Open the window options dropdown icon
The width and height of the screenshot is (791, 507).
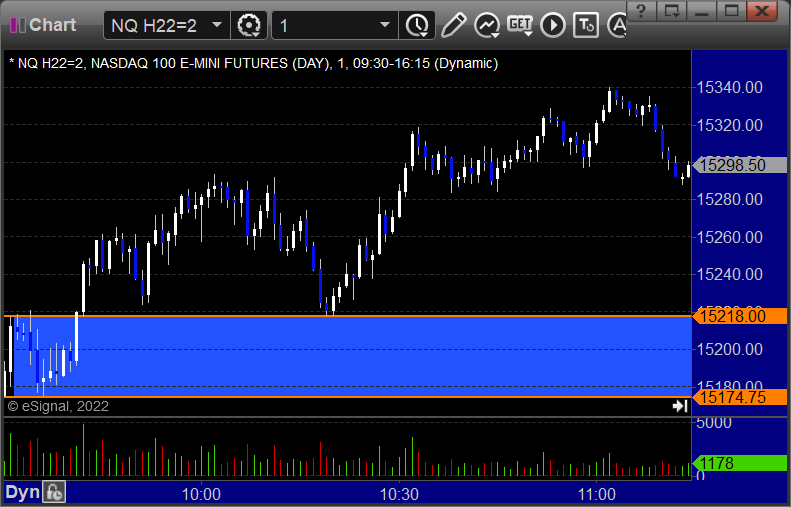point(672,11)
